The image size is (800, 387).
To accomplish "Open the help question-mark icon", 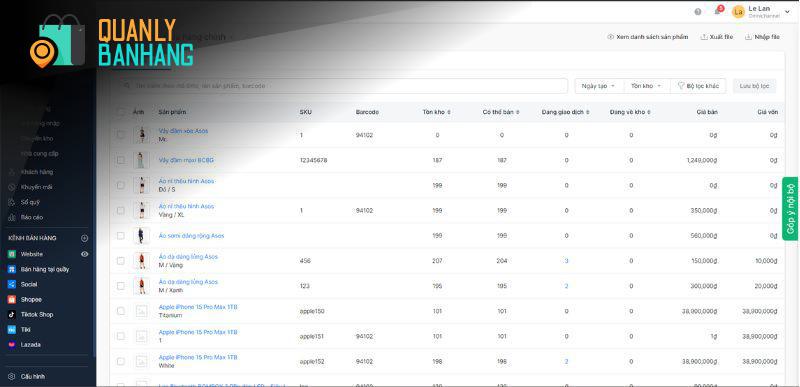I will tap(697, 12).
